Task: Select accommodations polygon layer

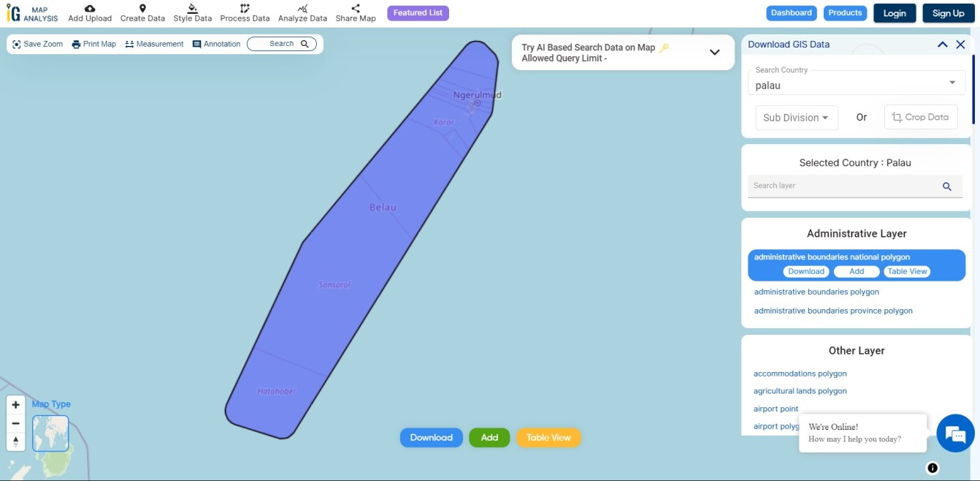Action: point(800,374)
